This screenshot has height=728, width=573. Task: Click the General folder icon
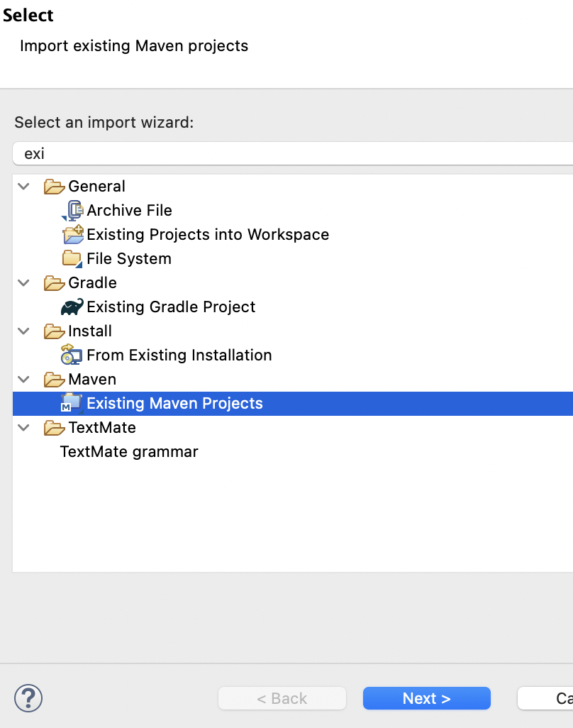(x=55, y=187)
